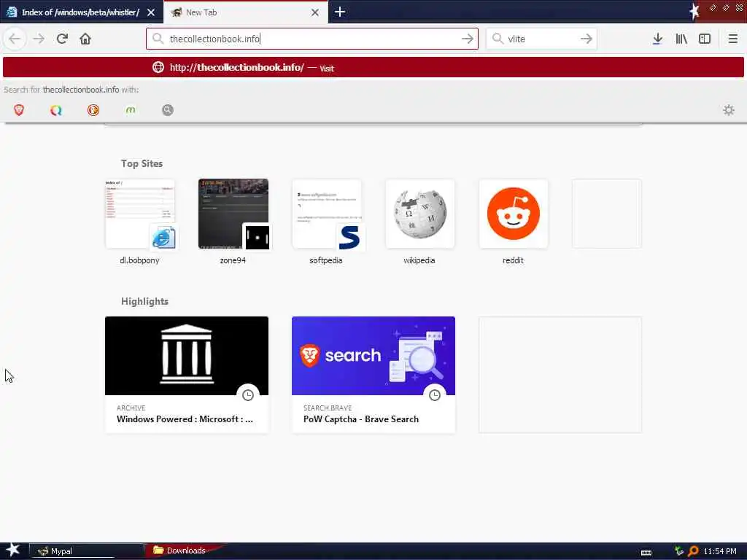The width and height of the screenshot is (747, 560).
Task: Close the New Tab tab
Action: [x=315, y=12]
